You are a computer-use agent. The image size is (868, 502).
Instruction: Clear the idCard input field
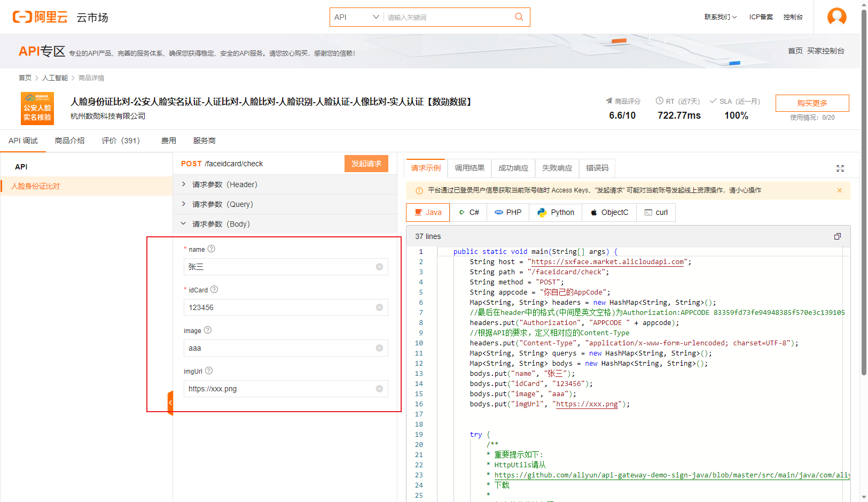[379, 307]
